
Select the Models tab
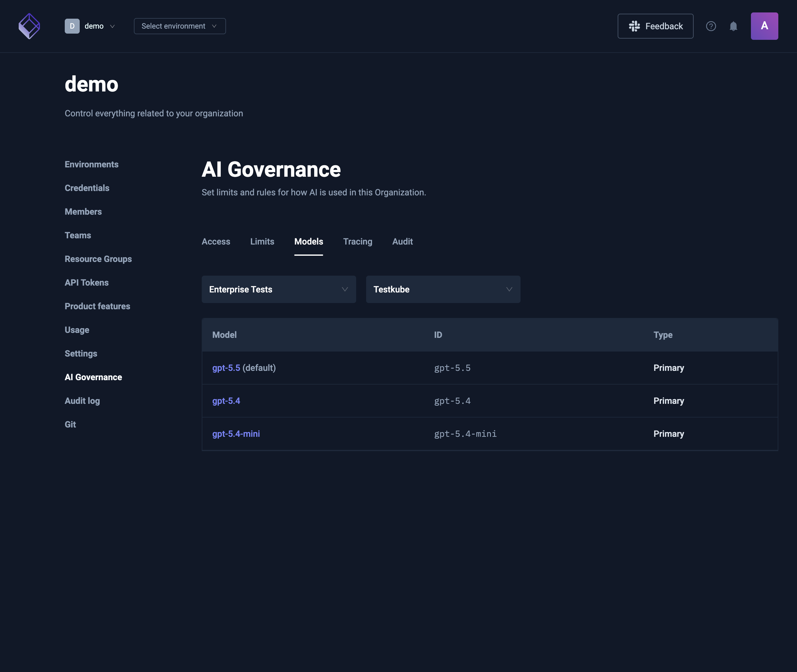309,241
